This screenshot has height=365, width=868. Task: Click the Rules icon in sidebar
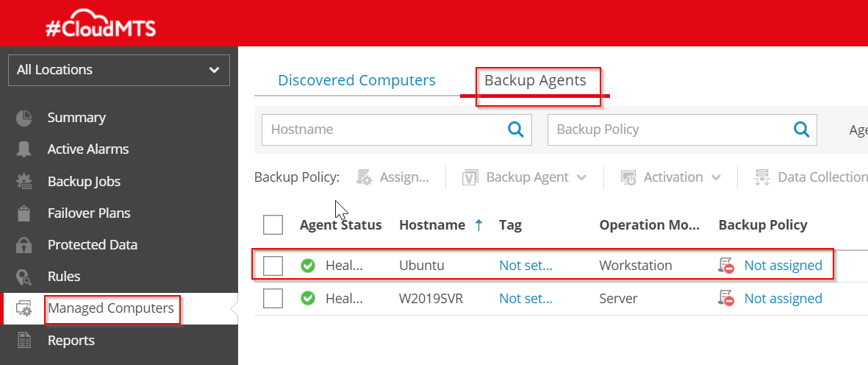(x=24, y=277)
